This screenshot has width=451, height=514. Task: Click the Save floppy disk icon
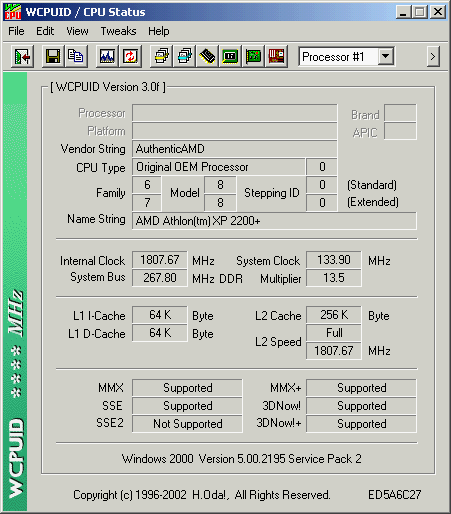pyautogui.click(x=53, y=57)
